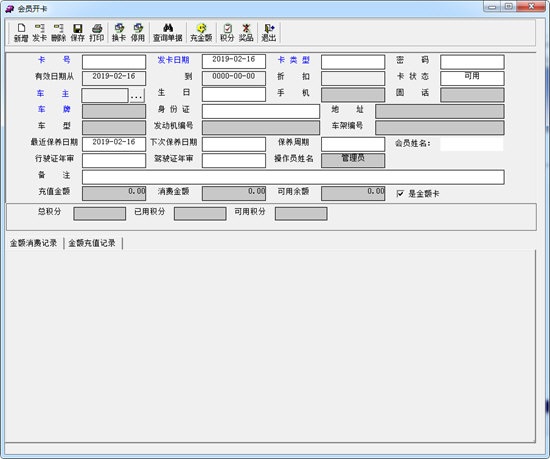Click the 备注 remarks text field

pyautogui.click(x=293, y=177)
